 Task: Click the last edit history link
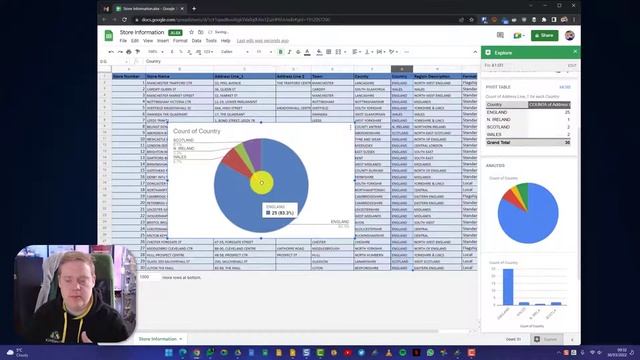(262, 41)
